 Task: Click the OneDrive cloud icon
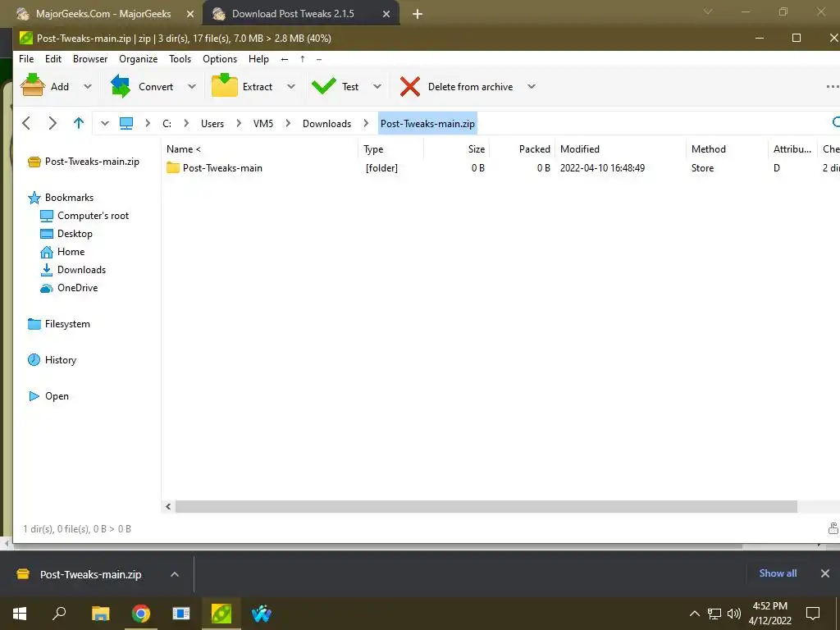click(47, 288)
